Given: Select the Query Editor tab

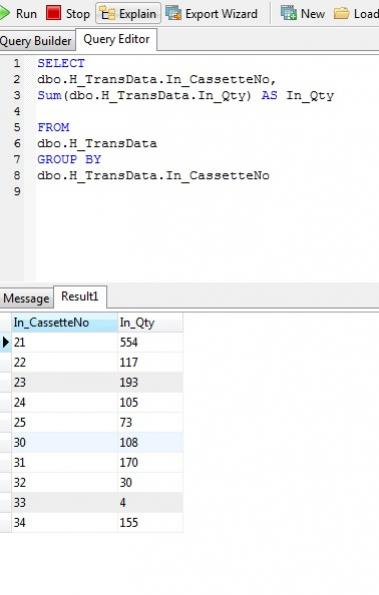Looking at the screenshot, I should point(116,39).
